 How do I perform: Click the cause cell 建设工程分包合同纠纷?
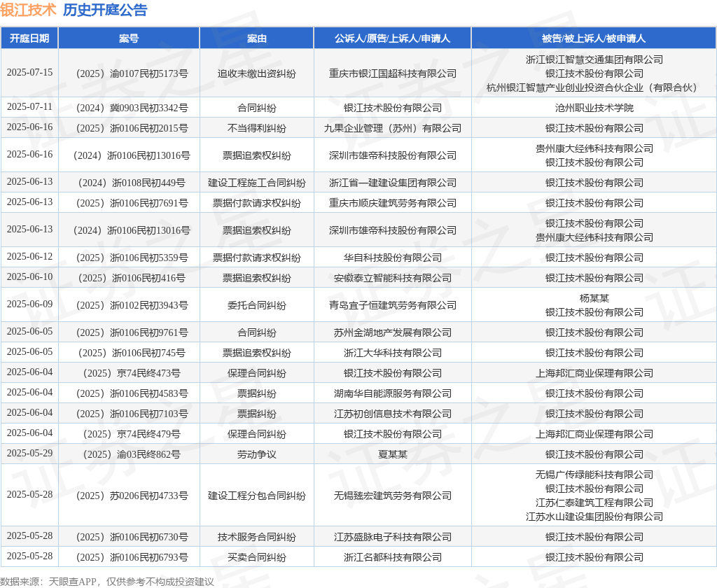point(256,496)
